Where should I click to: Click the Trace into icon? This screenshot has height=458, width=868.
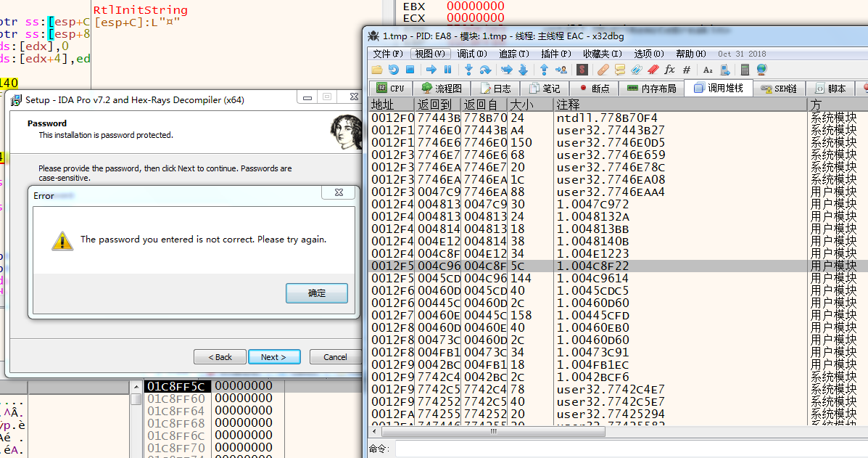point(507,70)
